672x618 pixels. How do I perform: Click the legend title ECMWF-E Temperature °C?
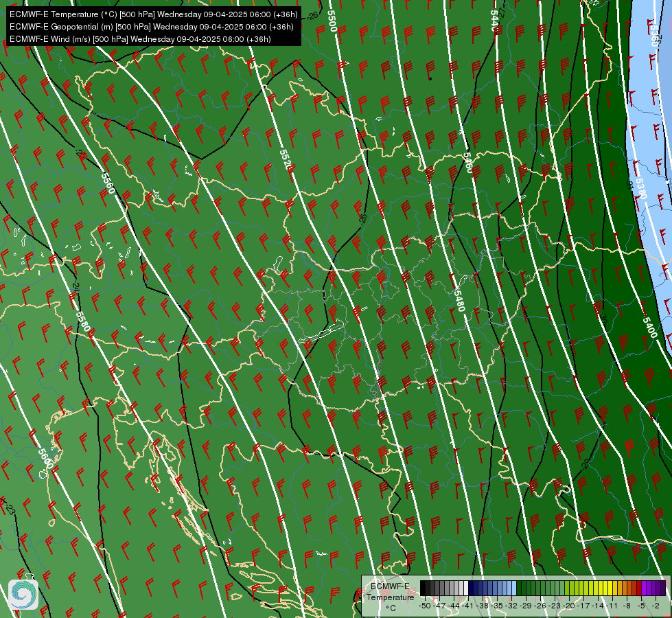click(x=390, y=597)
